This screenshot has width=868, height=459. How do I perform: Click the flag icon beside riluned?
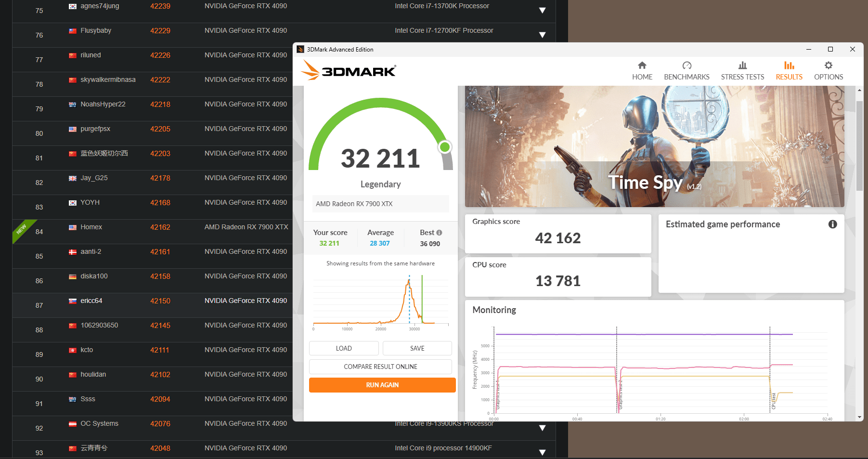tap(73, 55)
